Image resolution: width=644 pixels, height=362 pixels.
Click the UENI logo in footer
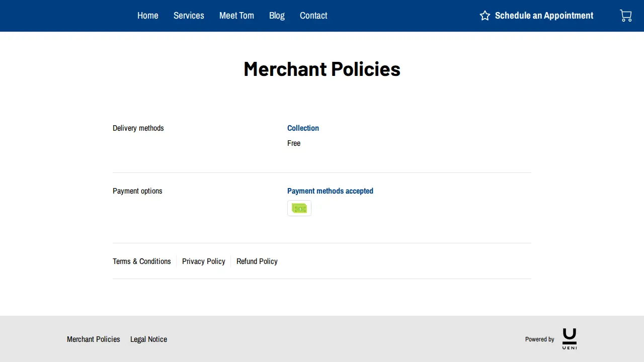point(570,339)
